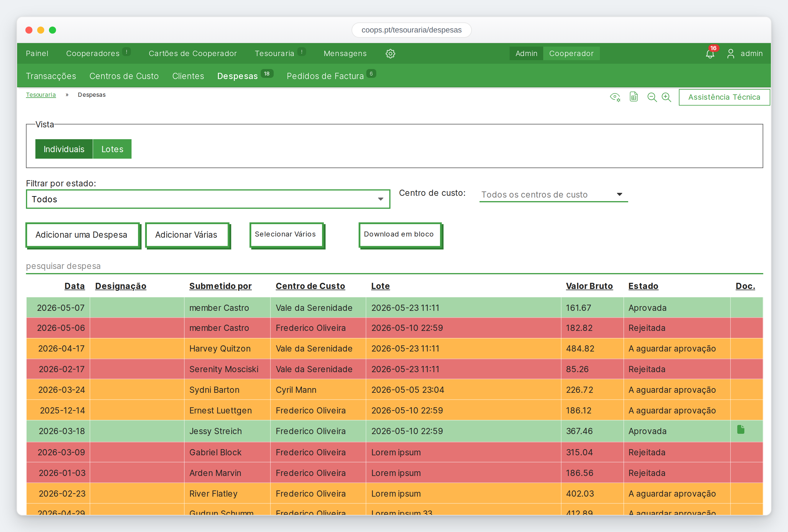Expand the Filtrar por estado dropdown
This screenshot has width=788, height=532.
point(208,199)
